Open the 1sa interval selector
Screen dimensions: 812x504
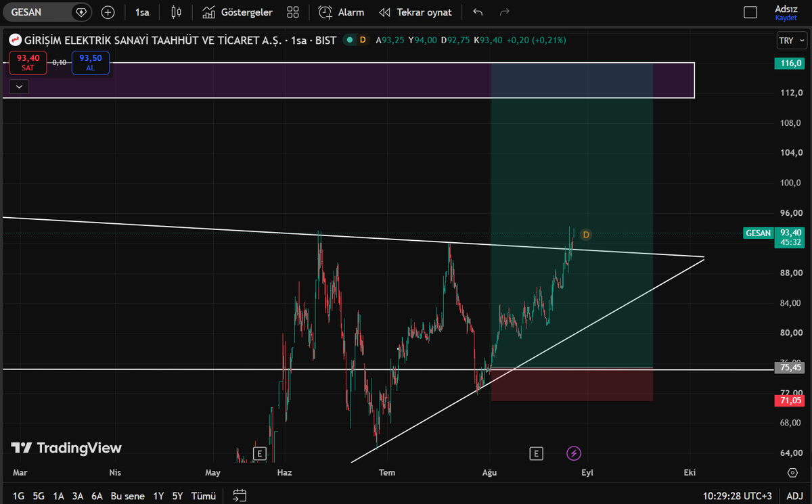click(x=142, y=12)
